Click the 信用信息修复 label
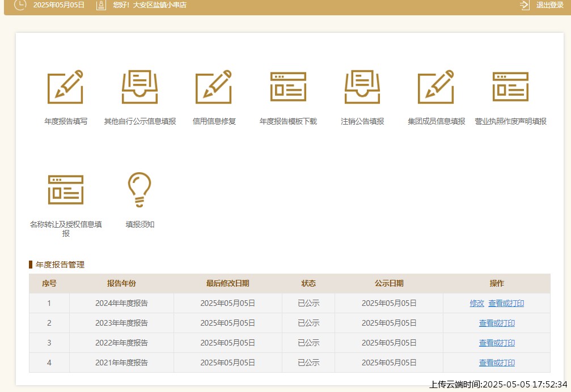This screenshot has height=392, width=571. (214, 121)
